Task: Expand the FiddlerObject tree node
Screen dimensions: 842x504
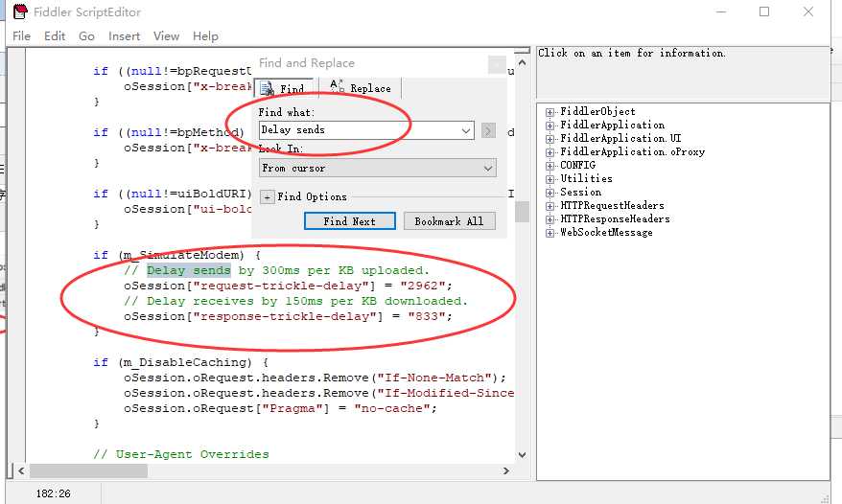Action: [x=550, y=112]
